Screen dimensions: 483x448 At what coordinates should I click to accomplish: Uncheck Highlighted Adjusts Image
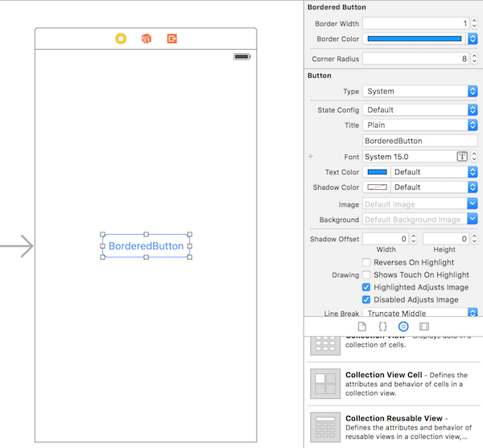366,287
